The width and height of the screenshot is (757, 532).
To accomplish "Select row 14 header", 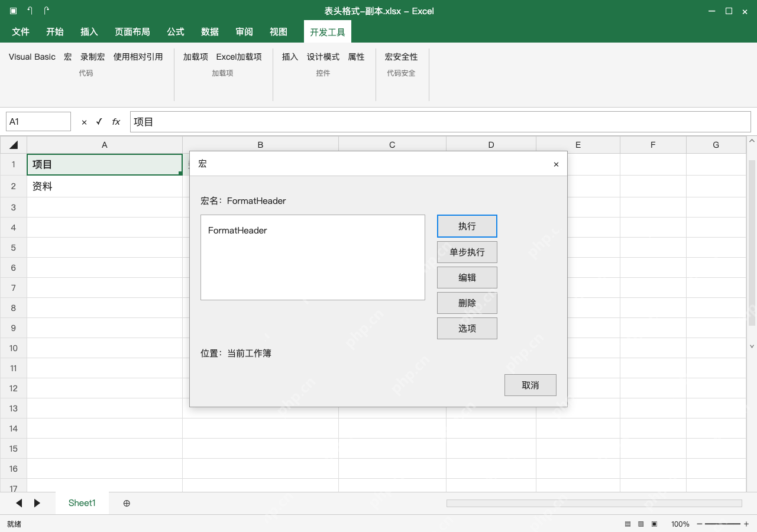I will coord(14,429).
